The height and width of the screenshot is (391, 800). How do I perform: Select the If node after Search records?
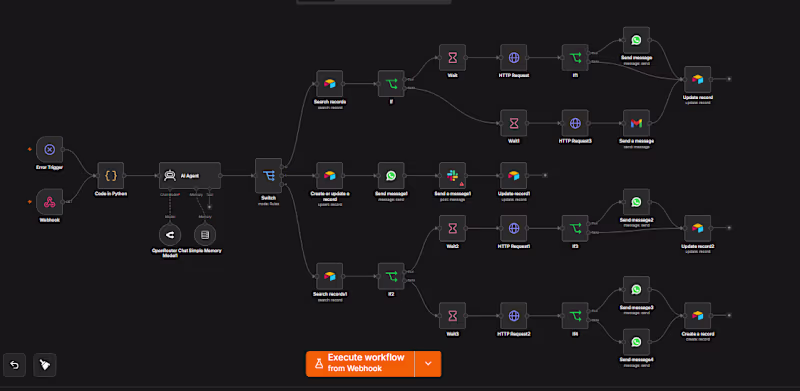coord(391,84)
